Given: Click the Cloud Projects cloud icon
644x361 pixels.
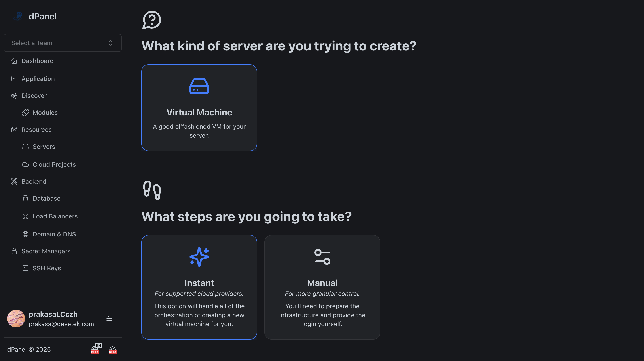Looking at the screenshot, I should (x=25, y=164).
